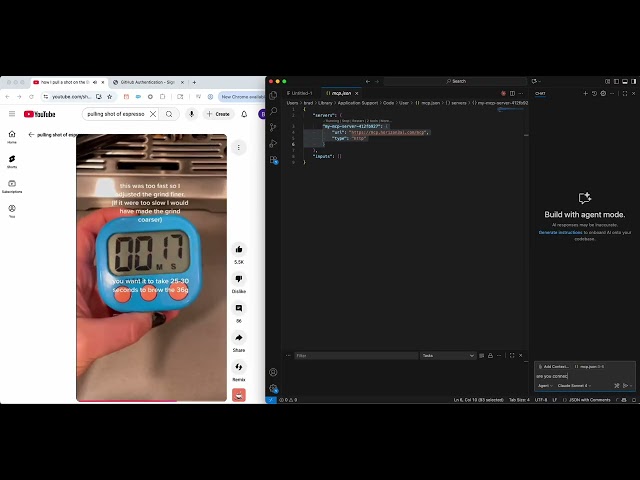Send the chat message
The height and width of the screenshot is (480, 640).
click(625, 385)
